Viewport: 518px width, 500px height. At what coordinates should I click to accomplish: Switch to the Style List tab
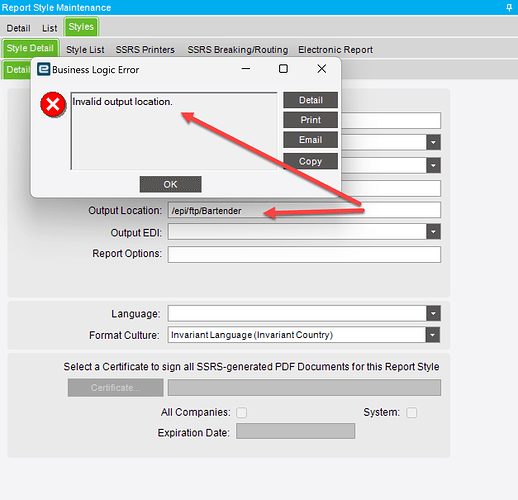[85, 50]
